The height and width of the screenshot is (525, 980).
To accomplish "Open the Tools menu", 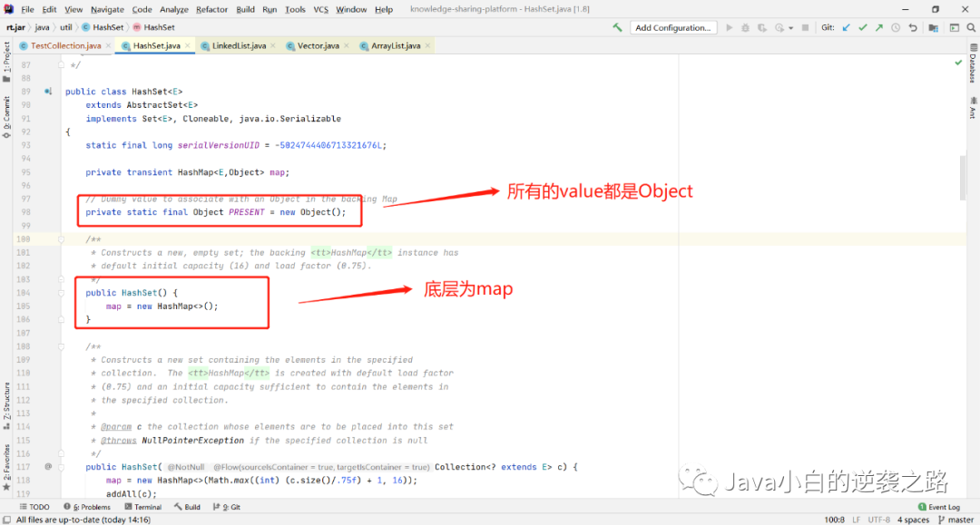I will click(x=295, y=9).
